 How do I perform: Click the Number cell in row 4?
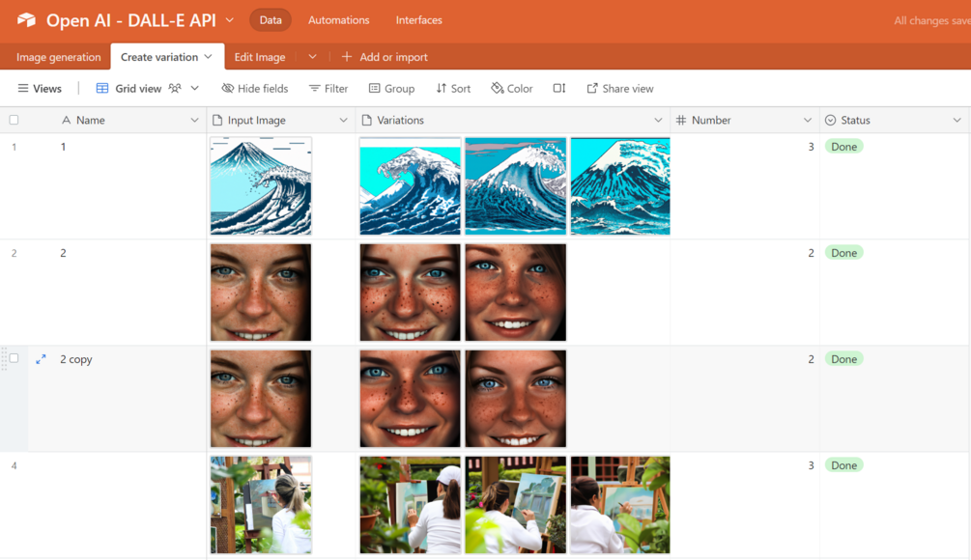pos(745,505)
